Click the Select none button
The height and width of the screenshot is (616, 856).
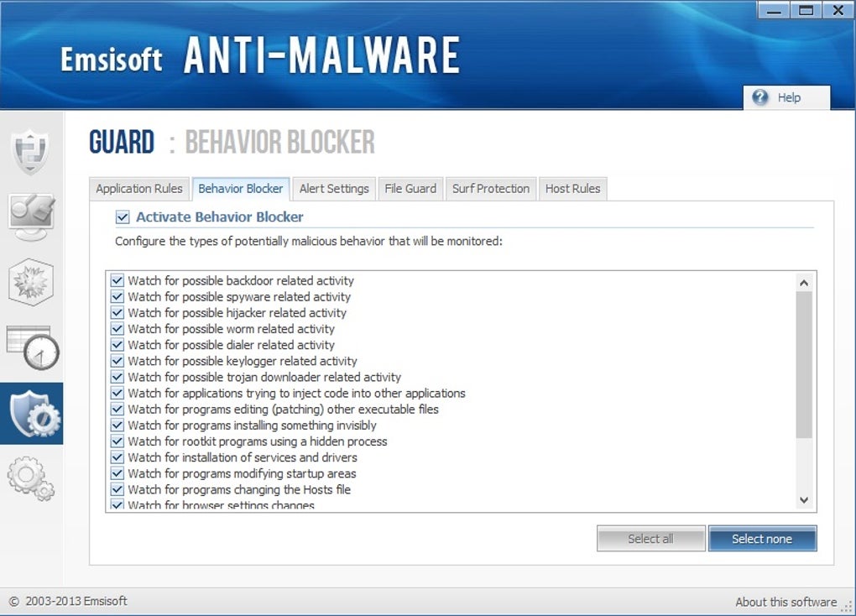click(762, 539)
